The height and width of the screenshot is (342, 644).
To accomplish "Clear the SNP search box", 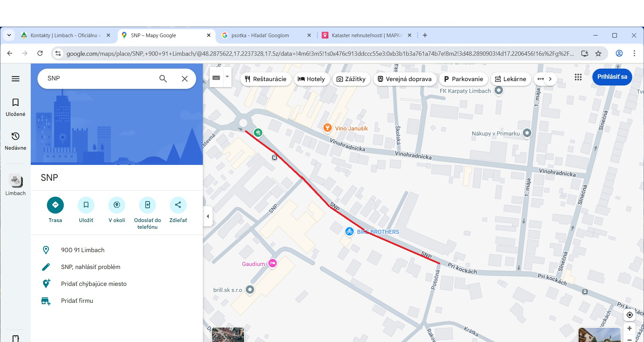I will point(185,79).
